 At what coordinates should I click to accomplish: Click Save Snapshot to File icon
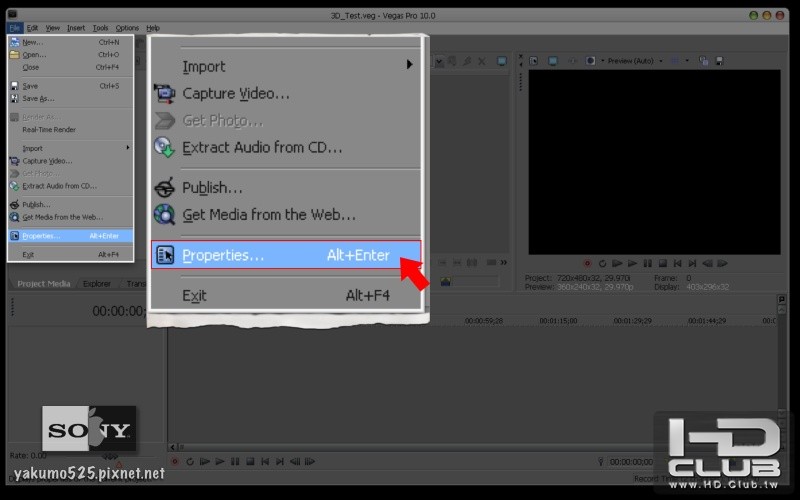click(719, 61)
